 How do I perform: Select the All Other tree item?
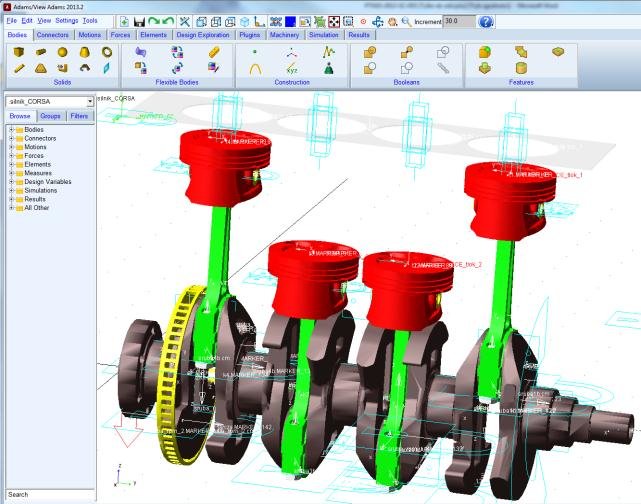[36, 208]
